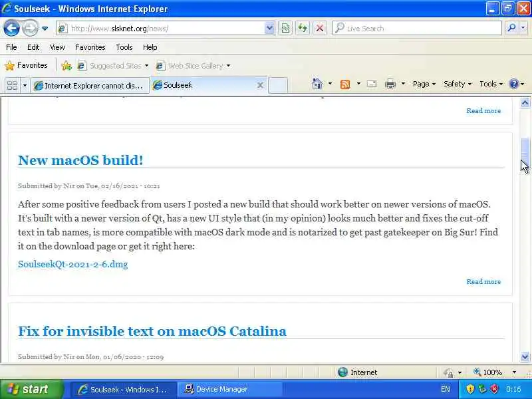Click the blue Help question icon
The width and height of the screenshot is (532, 399).
coord(514,84)
